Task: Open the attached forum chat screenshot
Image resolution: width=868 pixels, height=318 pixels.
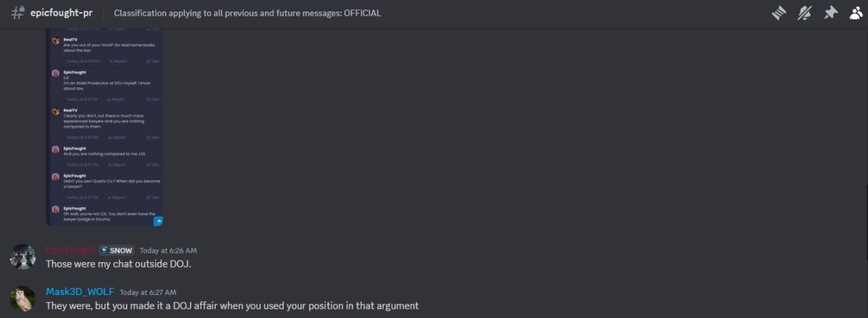Action: pyautogui.click(x=105, y=127)
